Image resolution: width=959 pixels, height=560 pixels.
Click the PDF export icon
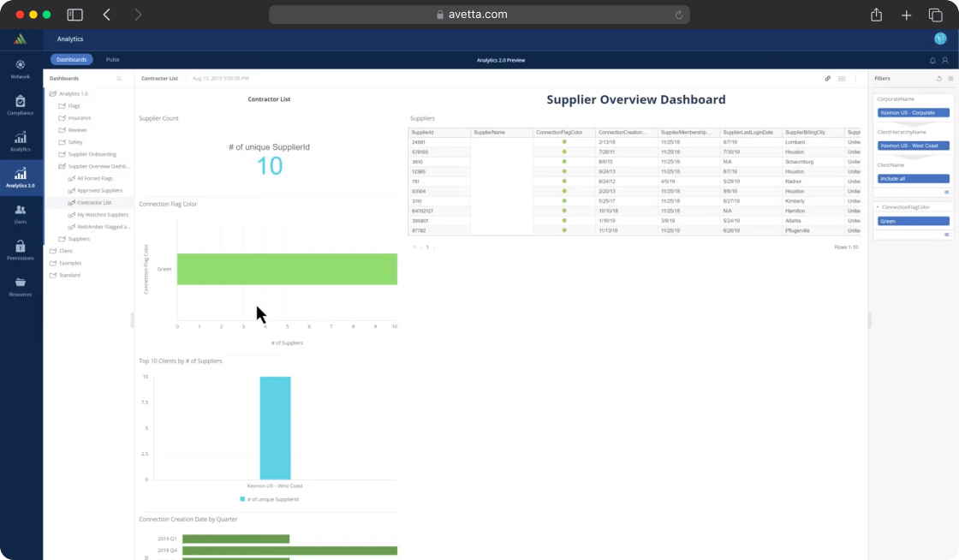click(x=842, y=78)
